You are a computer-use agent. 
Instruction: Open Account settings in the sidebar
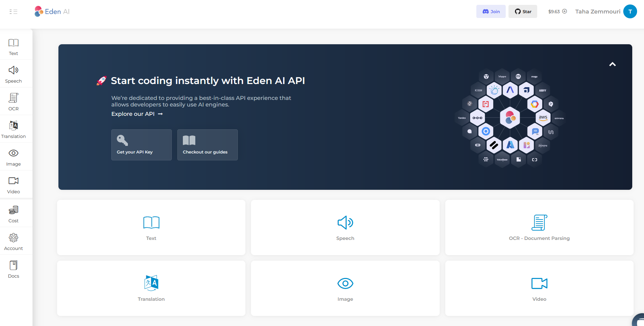point(13,242)
